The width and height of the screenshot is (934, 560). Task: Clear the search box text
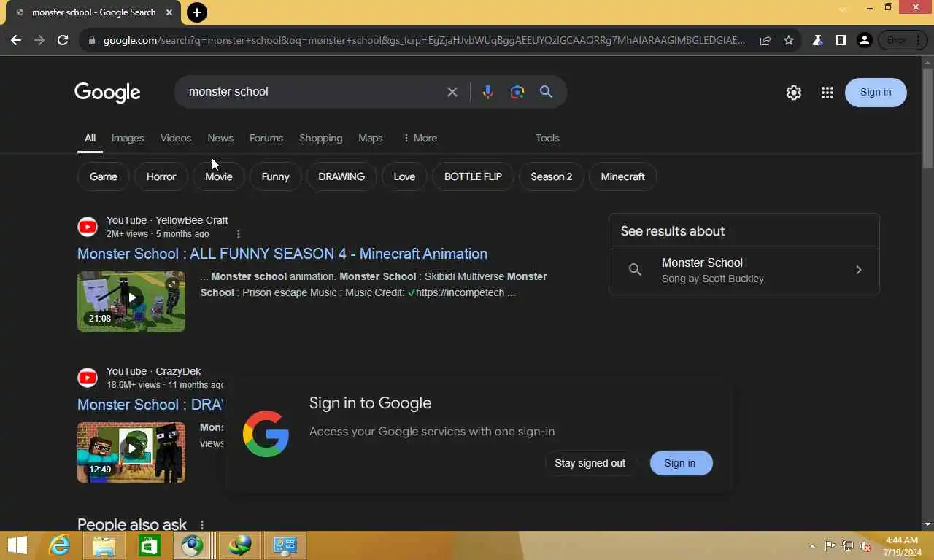[452, 92]
